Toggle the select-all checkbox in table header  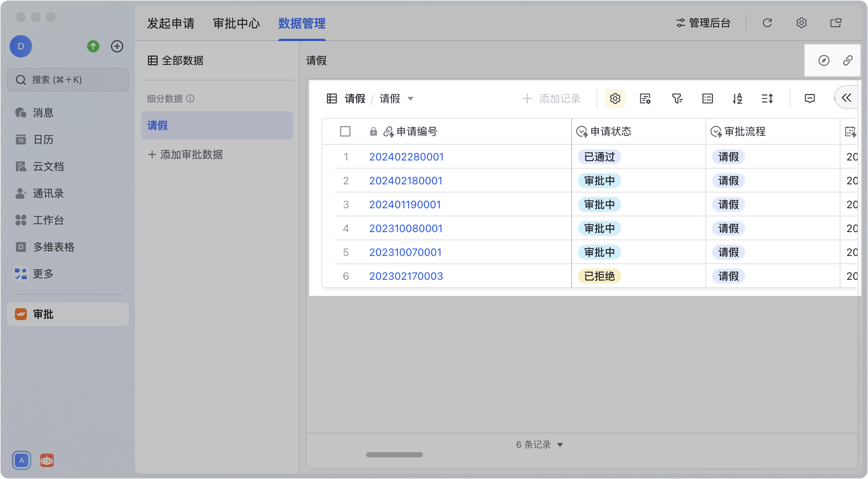345,131
